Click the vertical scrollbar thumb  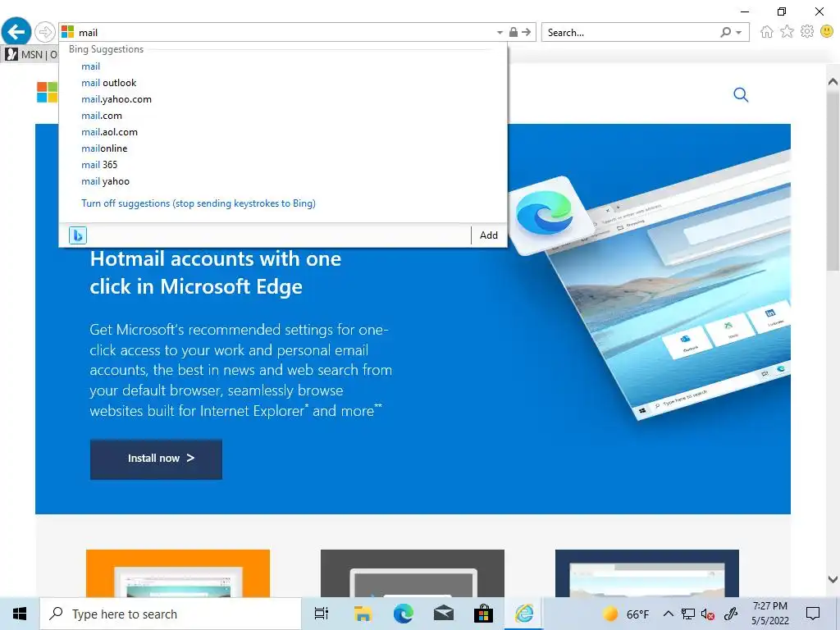pyautogui.click(x=833, y=180)
